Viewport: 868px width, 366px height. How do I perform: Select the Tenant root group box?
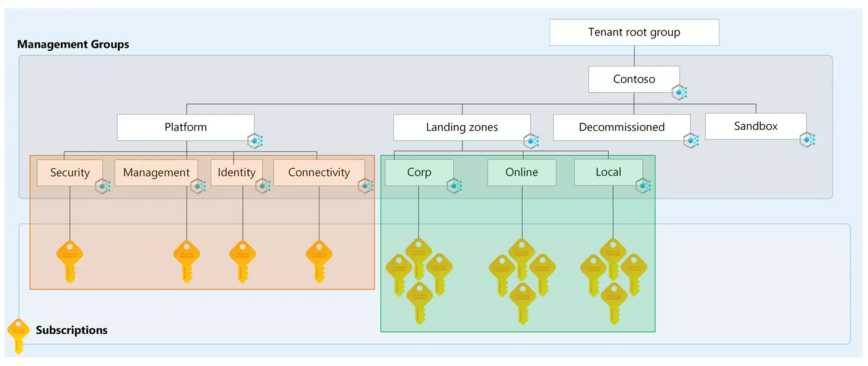point(634,32)
